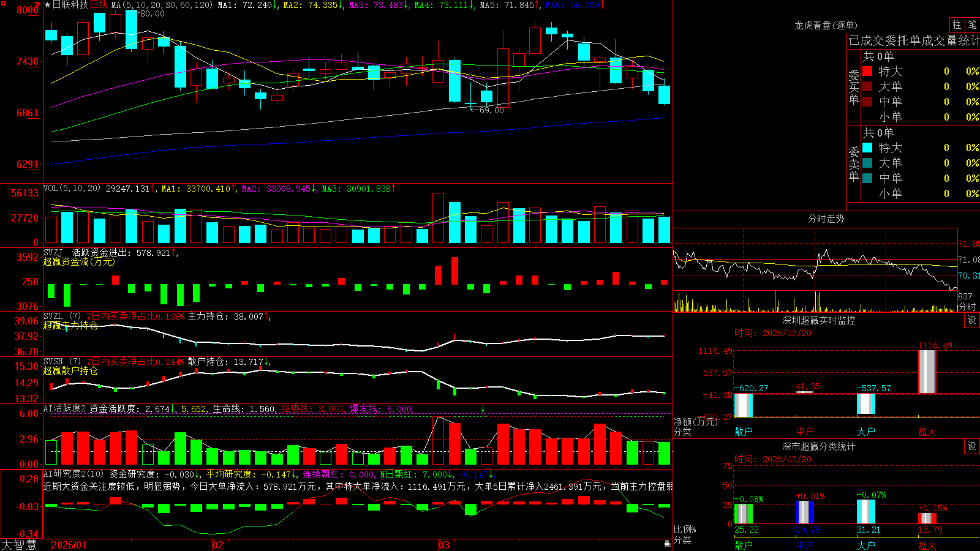980x551 pixels.
Task: Click the 委卖单 section label
Action: pos(854,163)
